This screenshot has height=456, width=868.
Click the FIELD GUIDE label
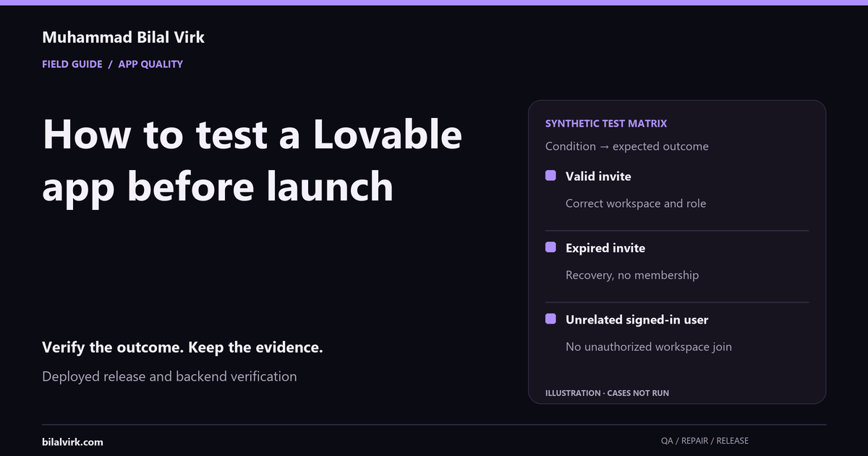(72, 64)
